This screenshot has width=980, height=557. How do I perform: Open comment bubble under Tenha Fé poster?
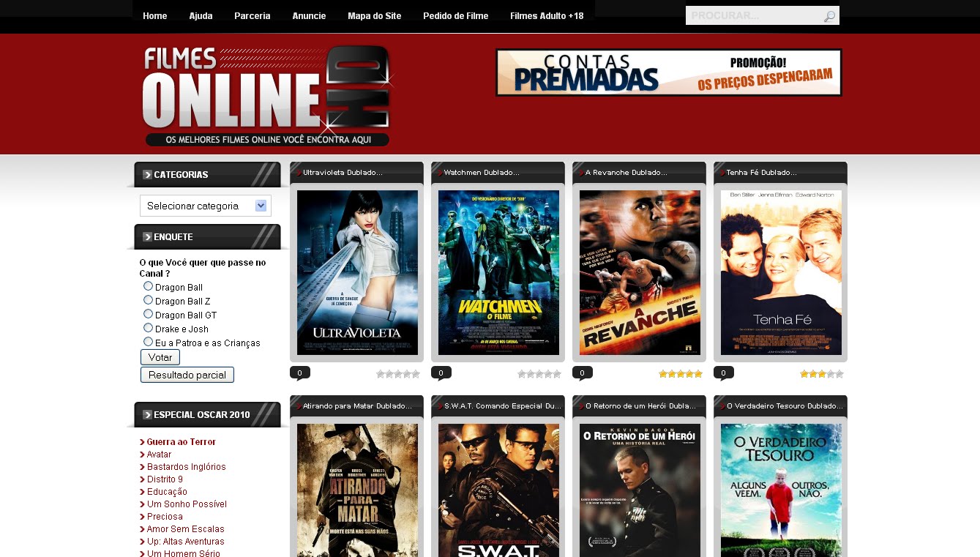coord(724,373)
